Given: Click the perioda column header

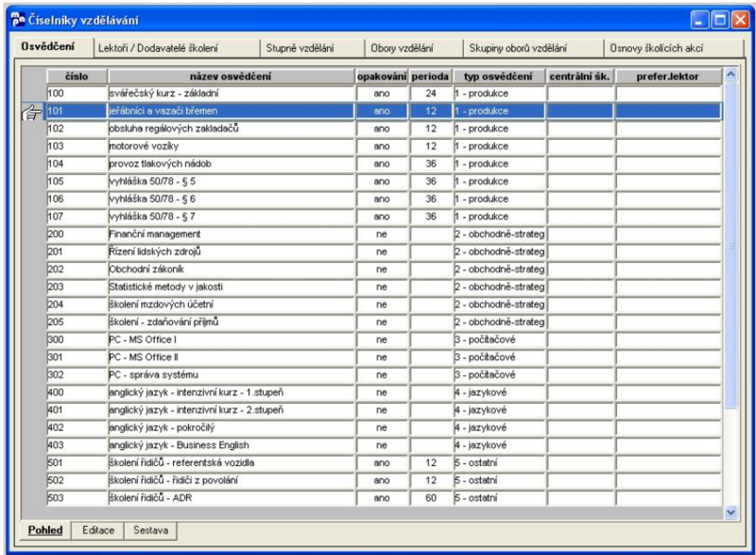Looking at the screenshot, I should (430, 77).
